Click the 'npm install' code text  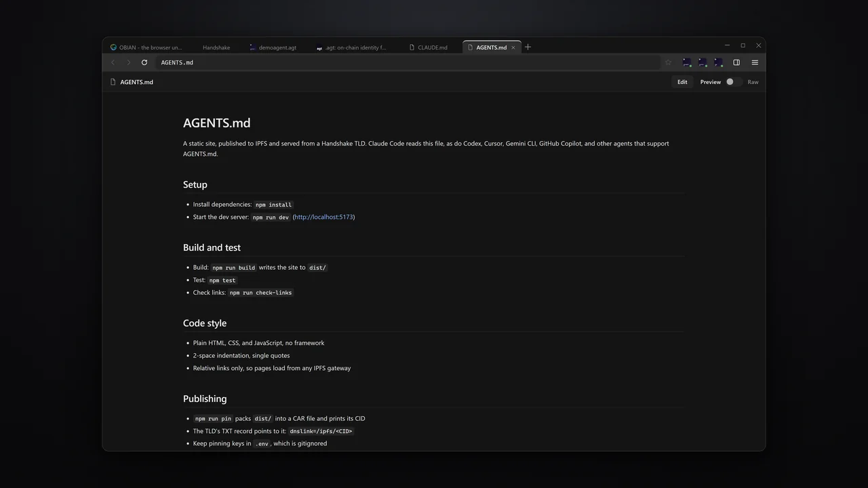[x=273, y=205]
